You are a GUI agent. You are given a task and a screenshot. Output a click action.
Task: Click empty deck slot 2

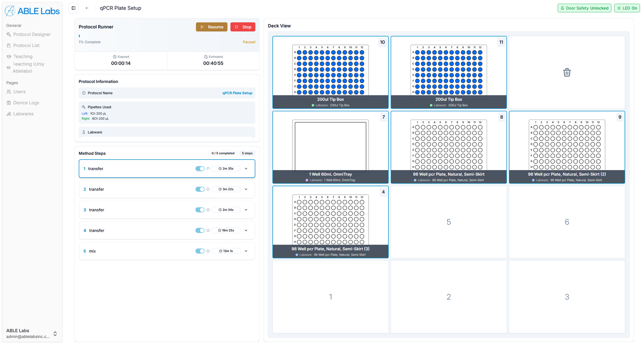click(448, 297)
